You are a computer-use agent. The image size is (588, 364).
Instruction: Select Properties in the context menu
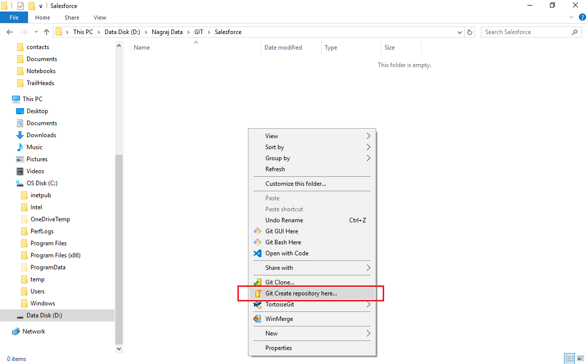click(x=312, y=348)
